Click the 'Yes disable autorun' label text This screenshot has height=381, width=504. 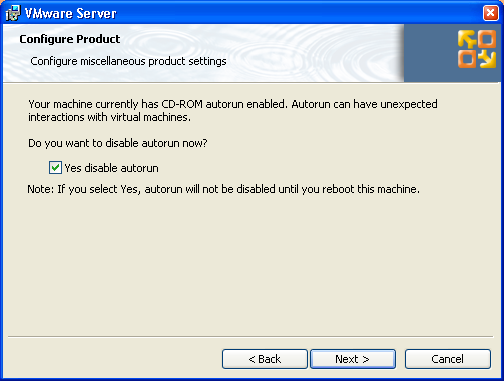point(111,168)
